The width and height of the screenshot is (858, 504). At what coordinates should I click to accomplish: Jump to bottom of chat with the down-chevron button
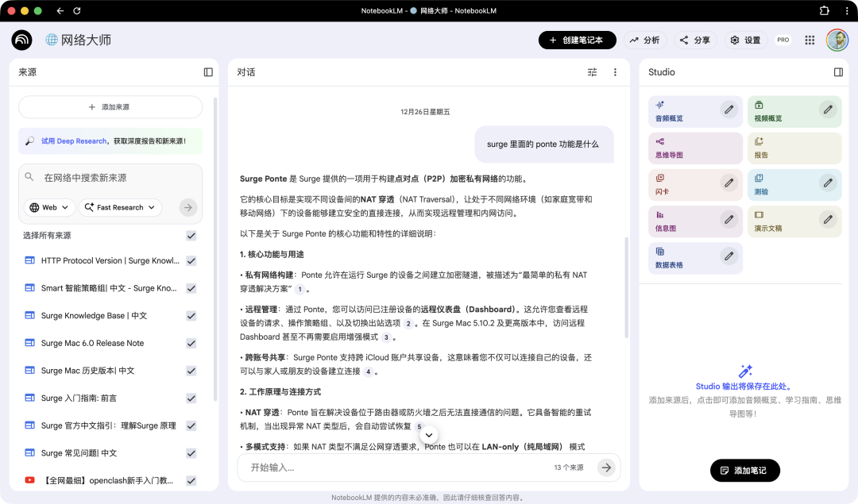coord(429,435)
